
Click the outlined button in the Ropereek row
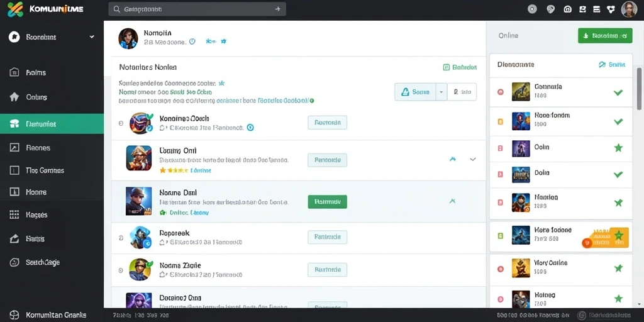click(327, 237)
